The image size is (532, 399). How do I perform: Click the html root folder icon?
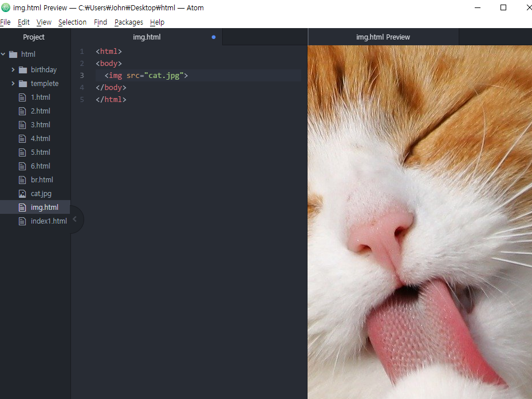pos(13,54)
